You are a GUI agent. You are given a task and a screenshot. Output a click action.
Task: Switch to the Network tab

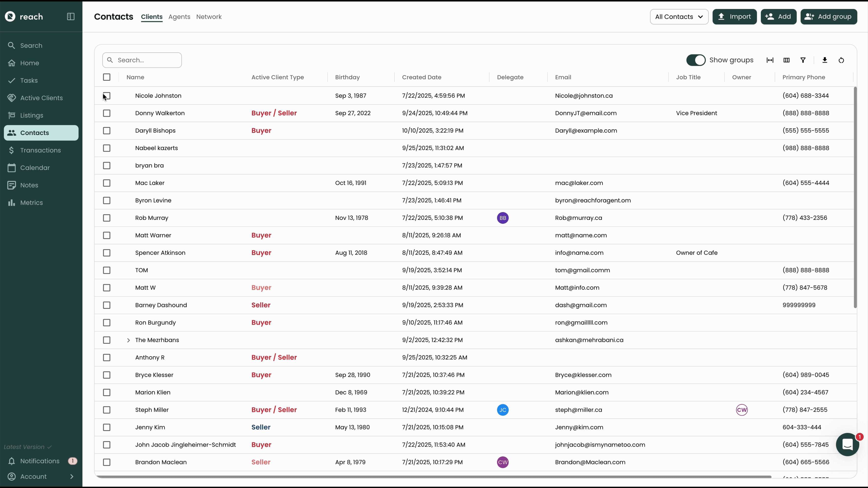pos(208,17)
